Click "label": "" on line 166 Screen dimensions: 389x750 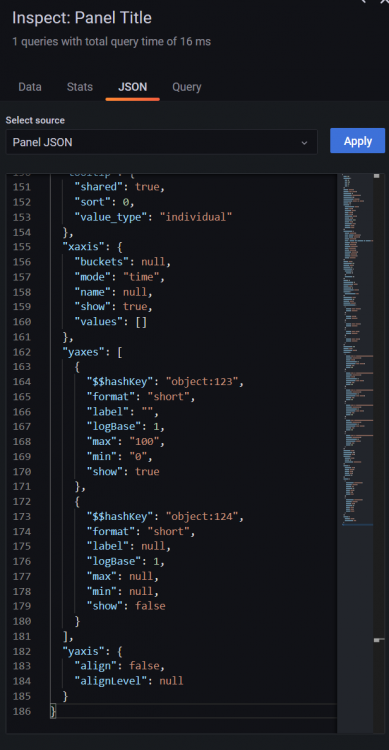(x=123, y=412)
